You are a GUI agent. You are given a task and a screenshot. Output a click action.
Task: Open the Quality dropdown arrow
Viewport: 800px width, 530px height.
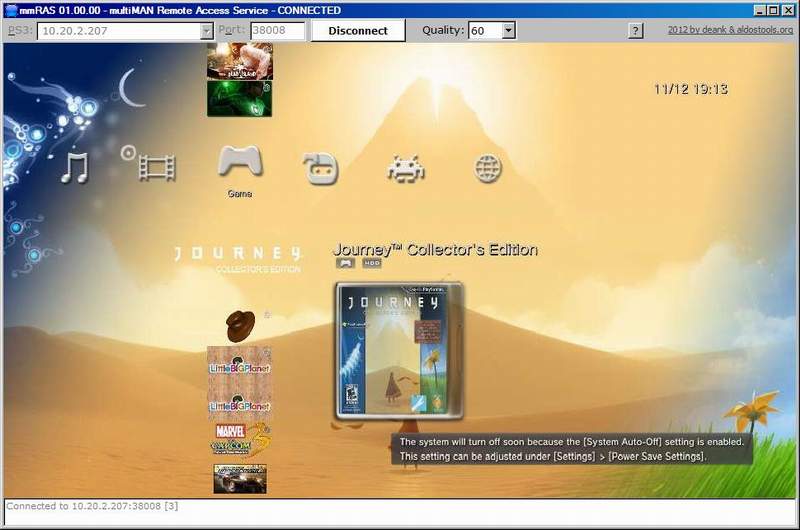(x=508, y=31)
